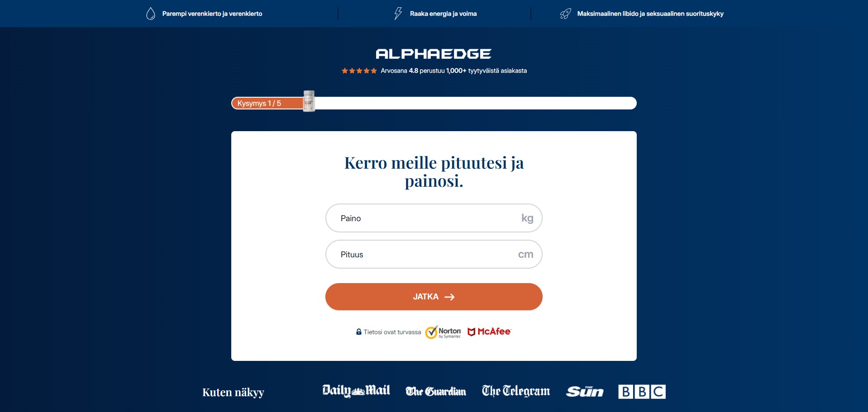868x412 pixels.
Task: Click the Raaka energia ja voima text
Action: (443, 14)
